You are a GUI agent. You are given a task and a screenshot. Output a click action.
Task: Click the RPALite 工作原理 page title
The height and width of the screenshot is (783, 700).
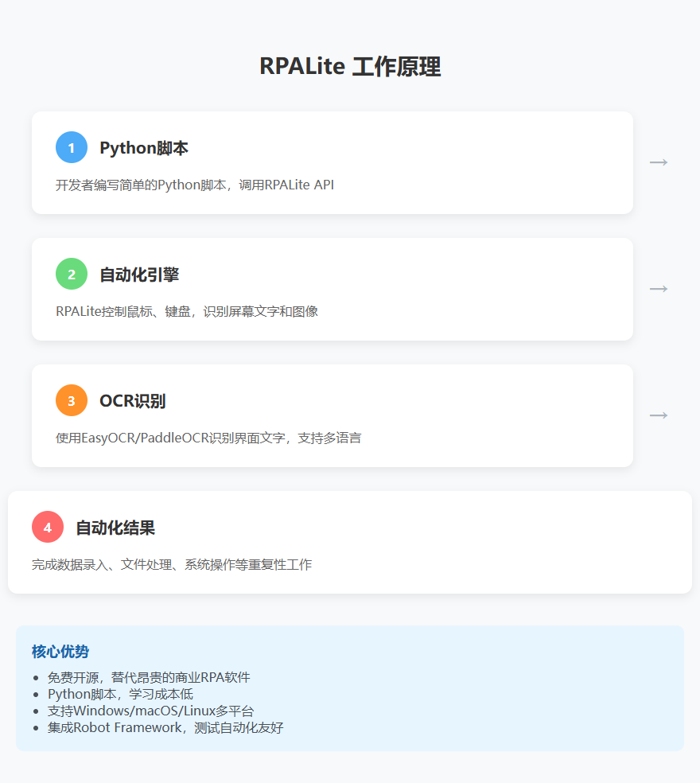[350, 67]
